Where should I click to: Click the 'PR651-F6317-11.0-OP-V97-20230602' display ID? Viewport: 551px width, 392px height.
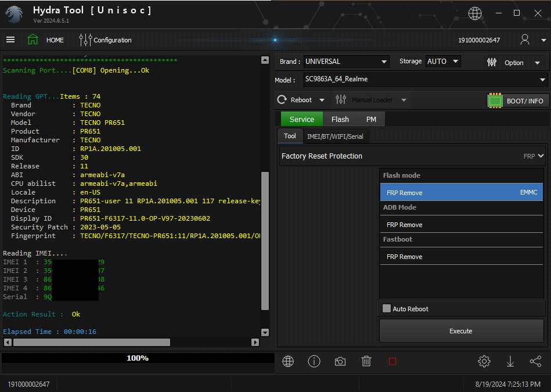point(145,218)
